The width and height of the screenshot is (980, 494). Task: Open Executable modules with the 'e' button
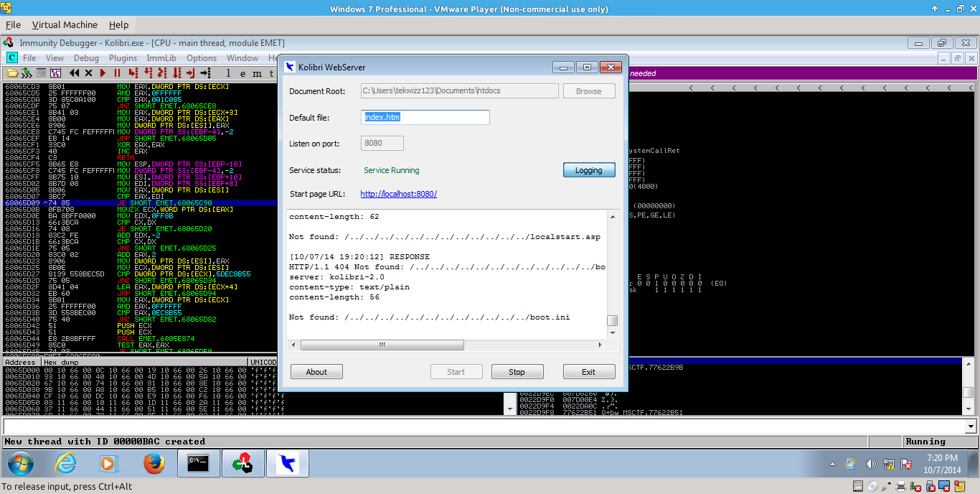click(242, 73)
